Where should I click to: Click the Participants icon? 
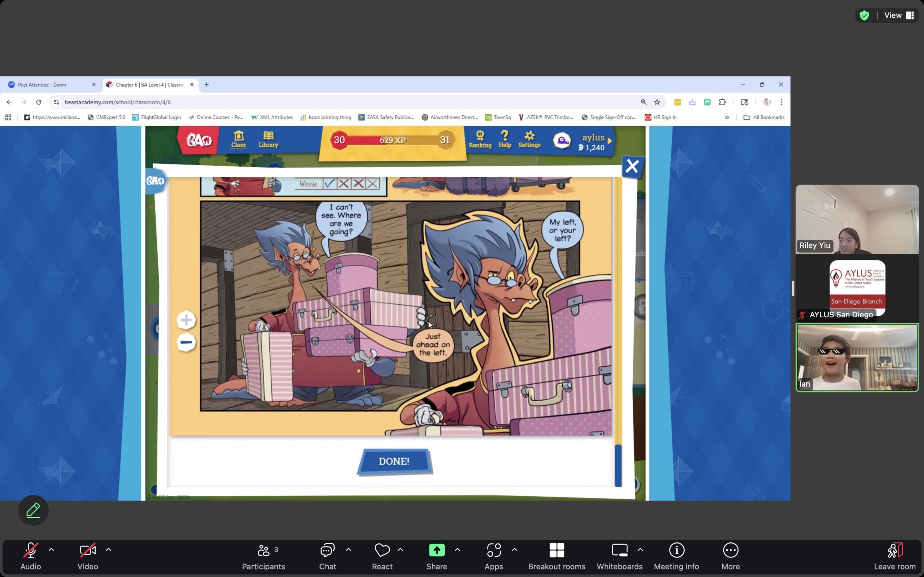263,550
